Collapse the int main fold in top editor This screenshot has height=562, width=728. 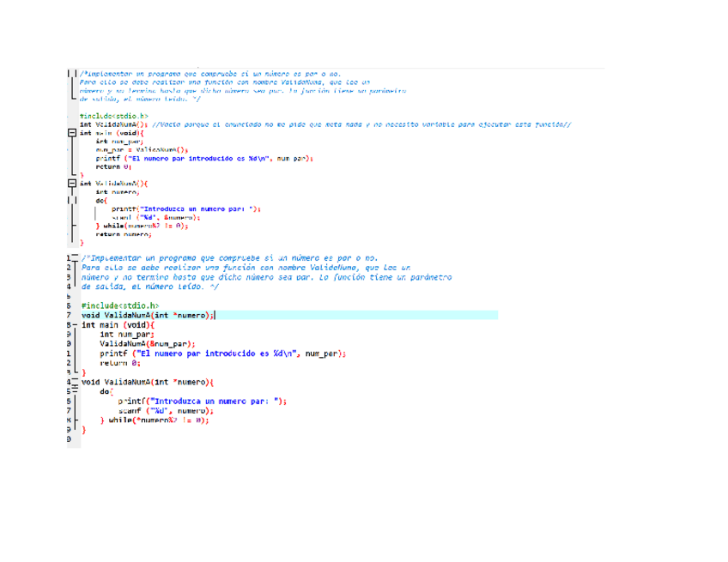pos(70,133)
